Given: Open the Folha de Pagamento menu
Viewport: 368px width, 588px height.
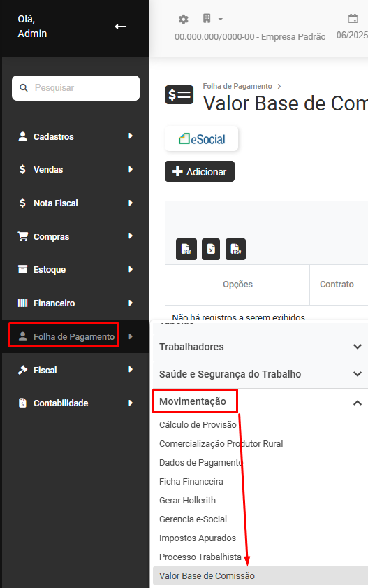Looking at the screenshot, I should tap(75, 336).
